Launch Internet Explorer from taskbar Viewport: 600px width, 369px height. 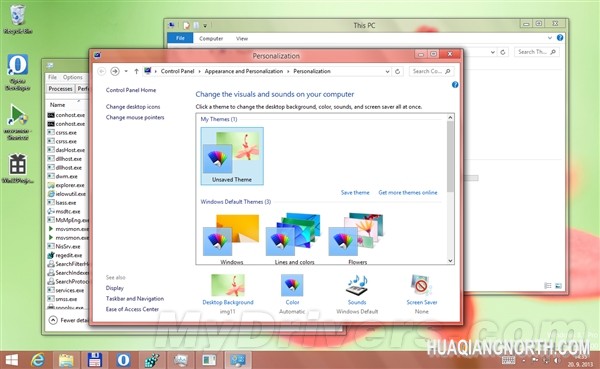[38, 360]
